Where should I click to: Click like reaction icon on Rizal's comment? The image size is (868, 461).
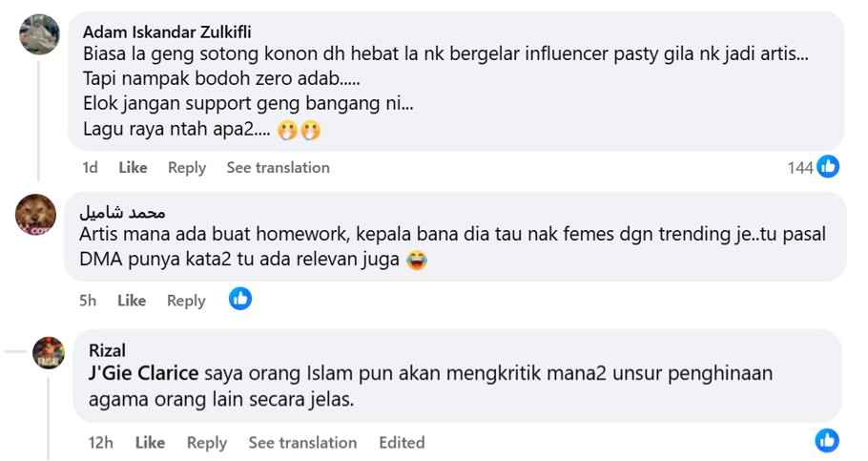click(x=827, y=440)
